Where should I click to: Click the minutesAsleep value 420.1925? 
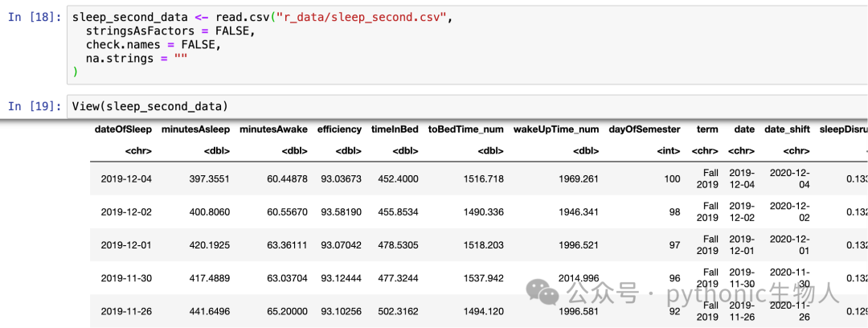pyautogui.click(x=210, y=245)
